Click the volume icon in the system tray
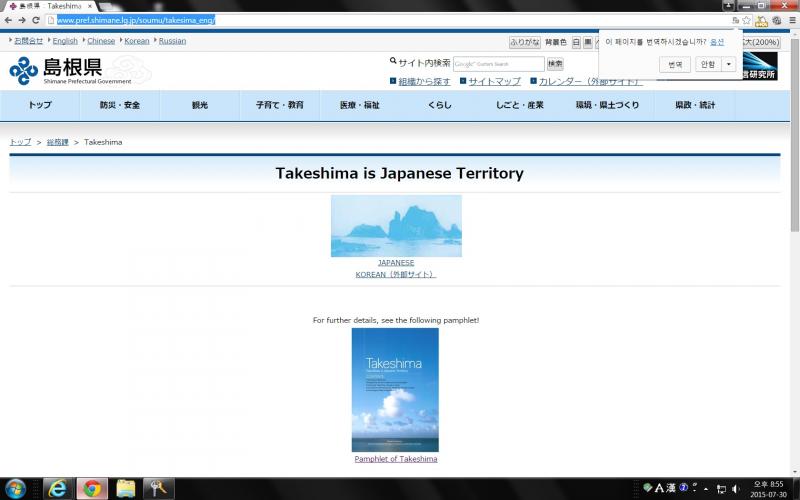The image size is (800, 500). point(737,488)
